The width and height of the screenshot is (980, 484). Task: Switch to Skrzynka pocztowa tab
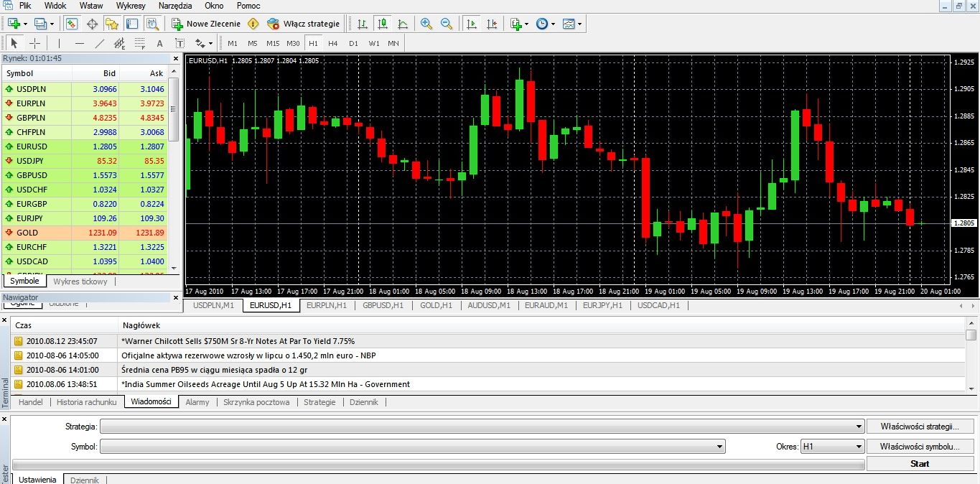256,402
